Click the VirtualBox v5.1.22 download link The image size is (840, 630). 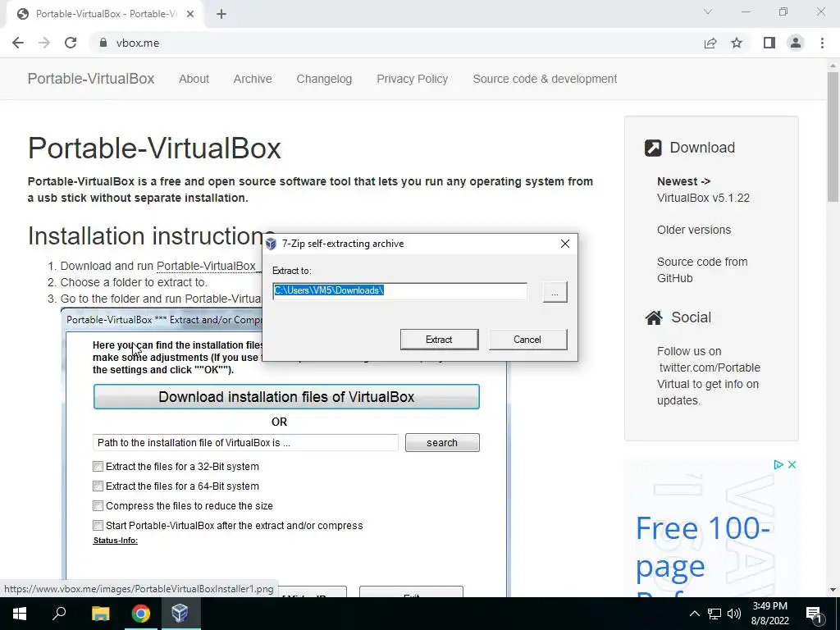click(703, 198)
